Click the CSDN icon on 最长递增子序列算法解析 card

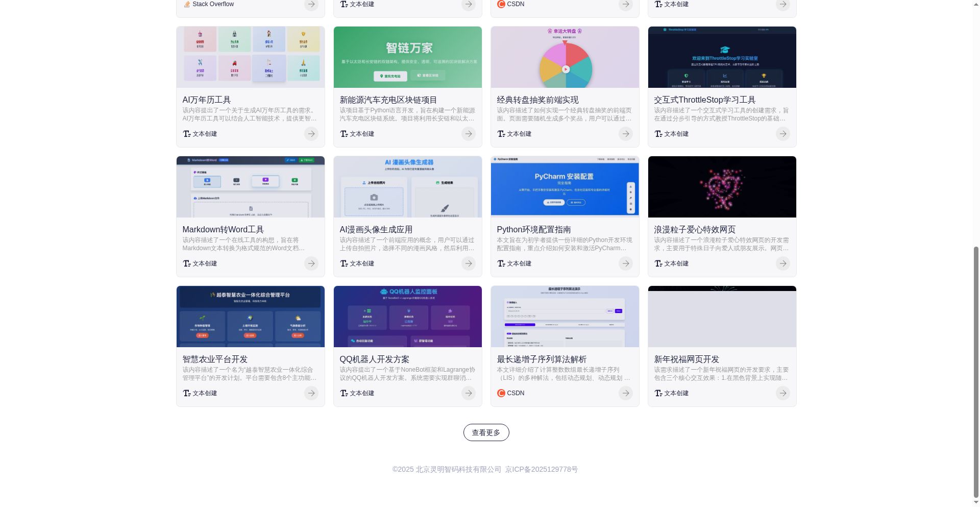pos(501,393)
